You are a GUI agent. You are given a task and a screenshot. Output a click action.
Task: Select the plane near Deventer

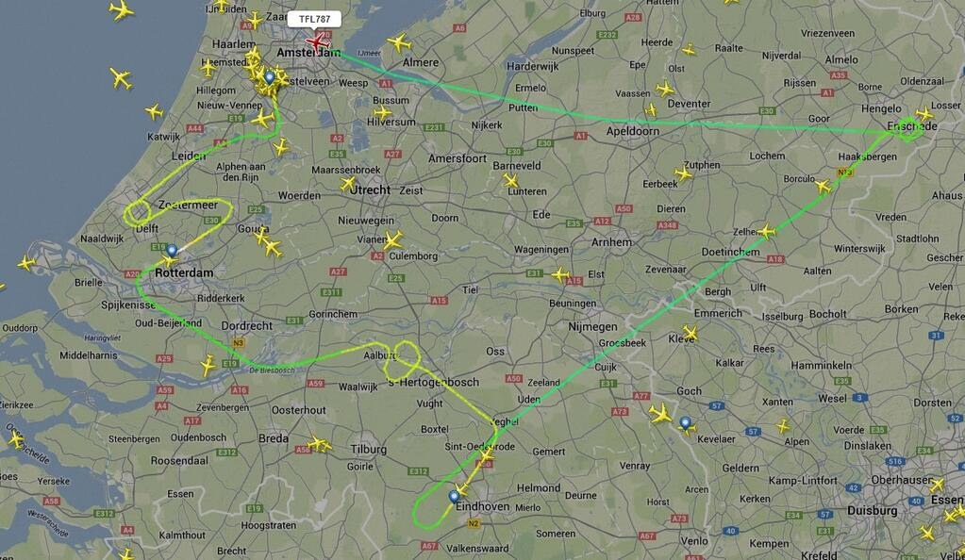point(665,89)
